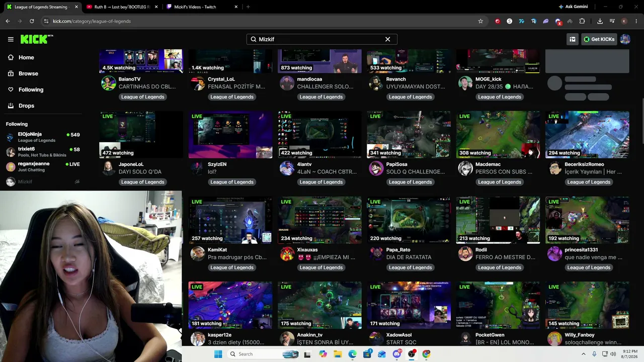Image resolution: width=644 pixels, height=362 pixels.
Task: Click the Mizkif search field
Action: (322, 39)
